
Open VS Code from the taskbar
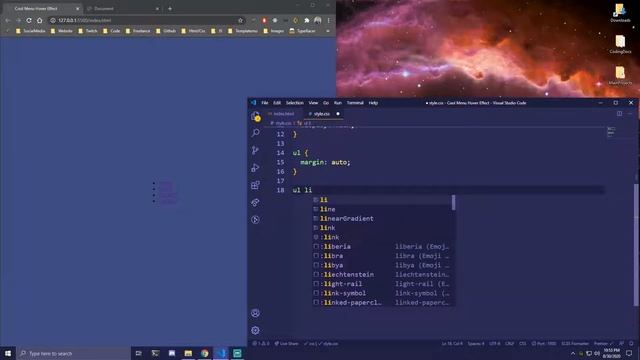[221, 353]
